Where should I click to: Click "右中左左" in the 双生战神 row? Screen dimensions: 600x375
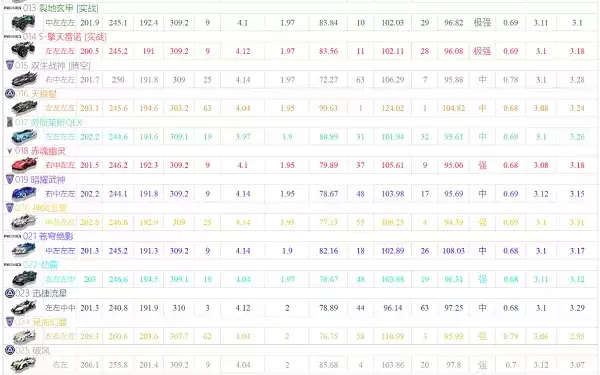pos(60,80)
